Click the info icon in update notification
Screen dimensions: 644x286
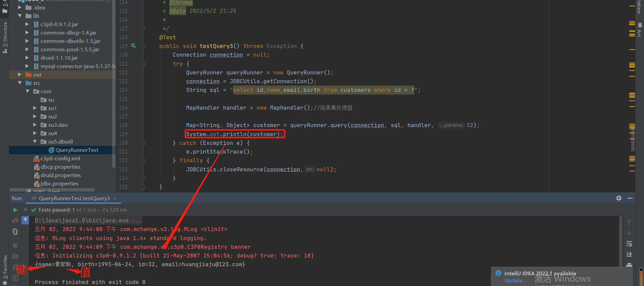click(498, 273)
